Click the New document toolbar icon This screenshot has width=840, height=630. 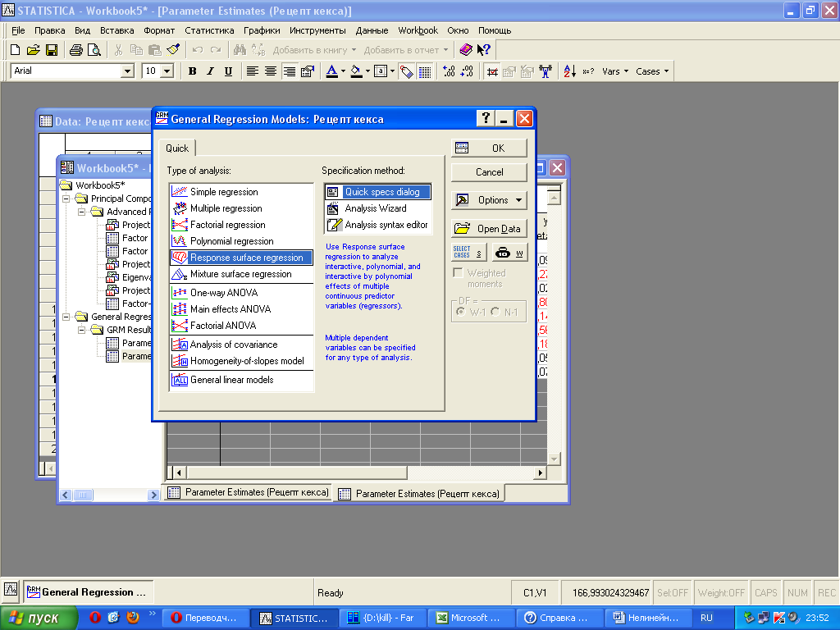point(15,50)
